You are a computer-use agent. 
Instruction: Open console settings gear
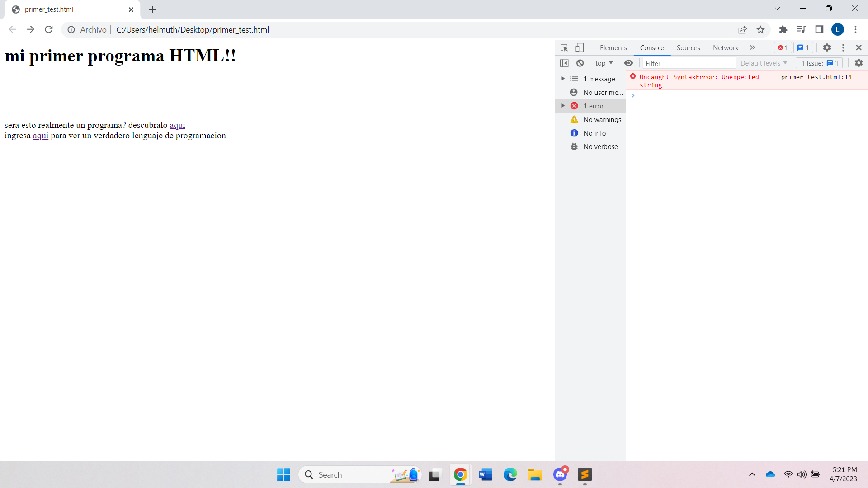(x=859, y=63)
